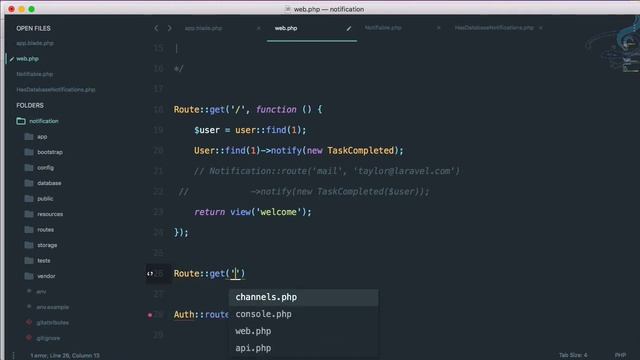The height and width of the screenshot is (360, 640).
Task: Click the unsaved pencil icon on web.php tab
Action: coord(349,28)
